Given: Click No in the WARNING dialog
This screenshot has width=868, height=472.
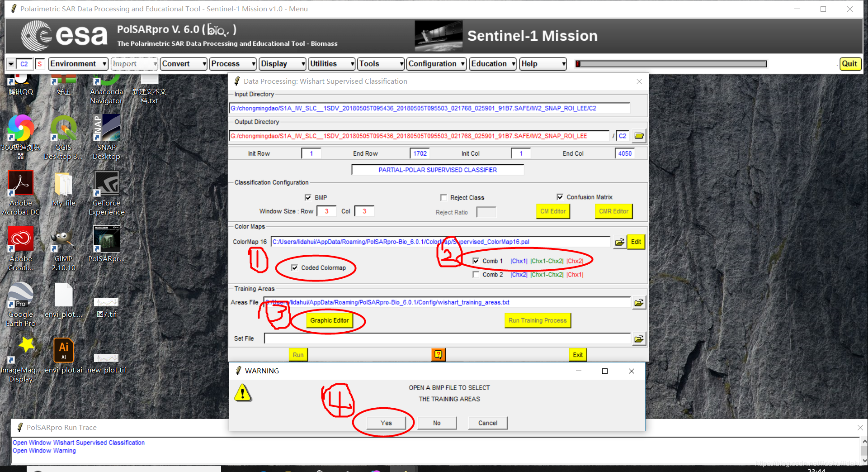Looking at the screenshot, I should [437, 423].
